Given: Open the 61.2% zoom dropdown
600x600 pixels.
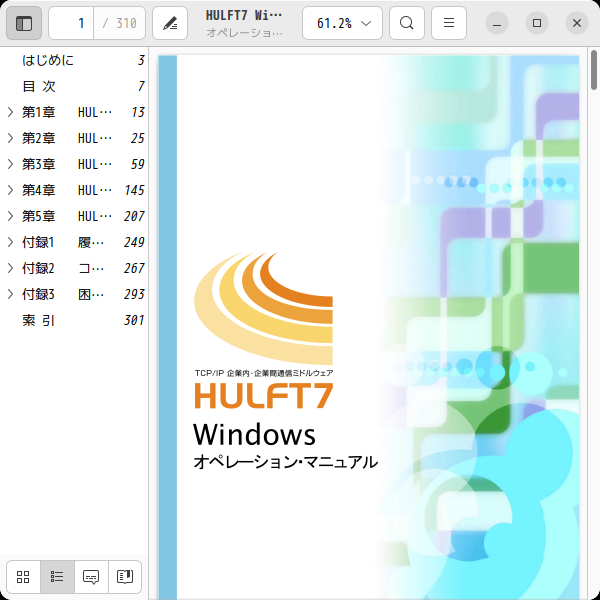Looking at the screenshot, I should pos(342,23).
